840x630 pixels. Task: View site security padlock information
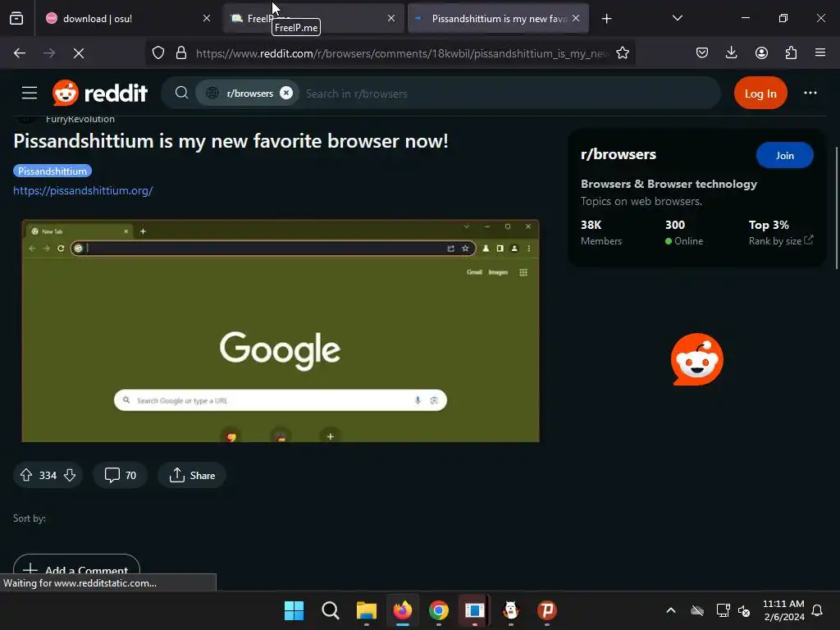(181, 53)
